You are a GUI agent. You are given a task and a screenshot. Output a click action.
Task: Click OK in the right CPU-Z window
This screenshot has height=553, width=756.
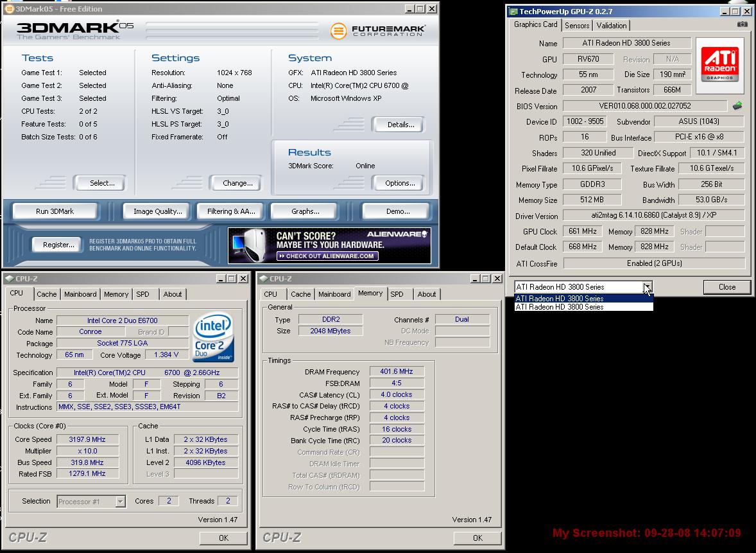coord(478,538)
